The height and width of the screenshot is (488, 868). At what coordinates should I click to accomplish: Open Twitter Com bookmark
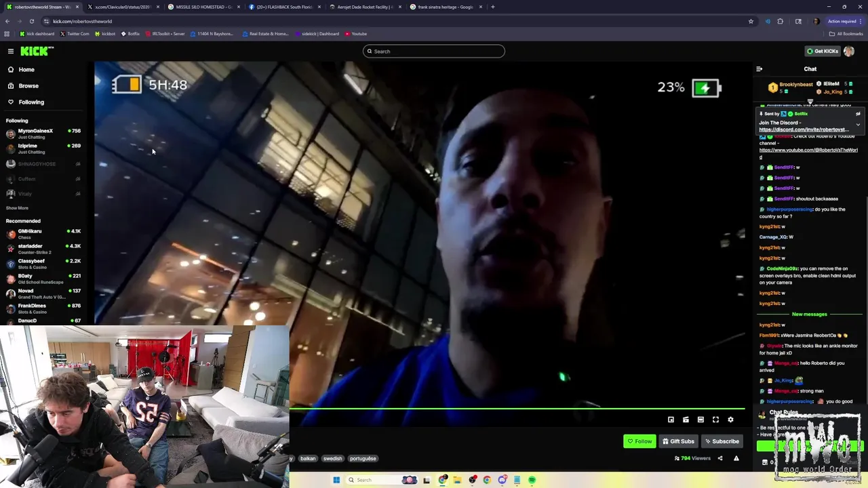75,34
